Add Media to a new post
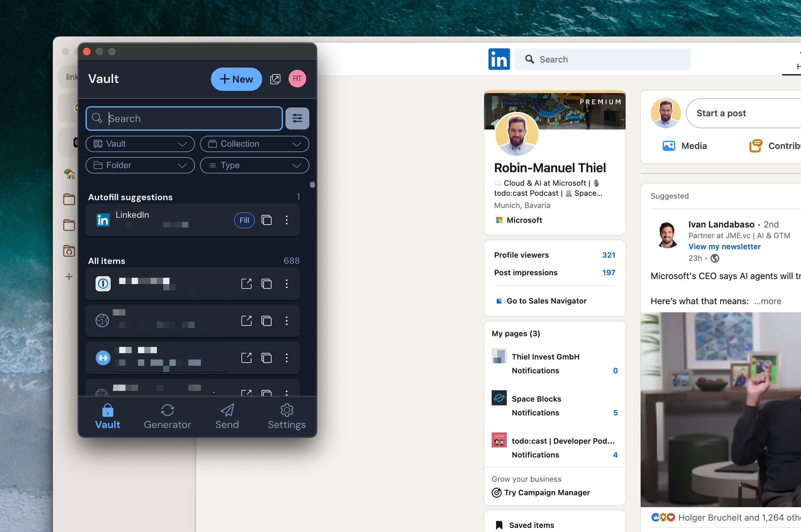The height and width of the screenshot is (532, 801). point(685,146)
